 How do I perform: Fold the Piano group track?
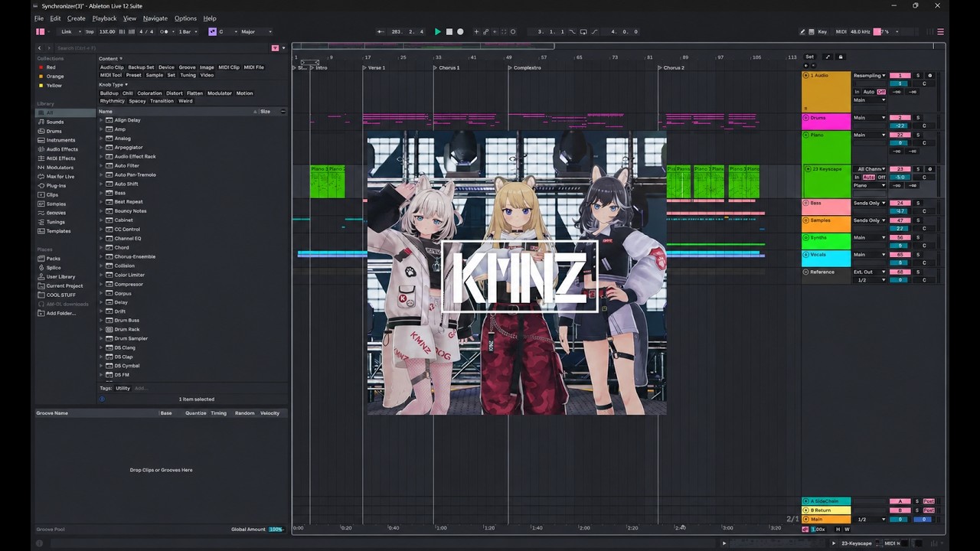(806, 135)
